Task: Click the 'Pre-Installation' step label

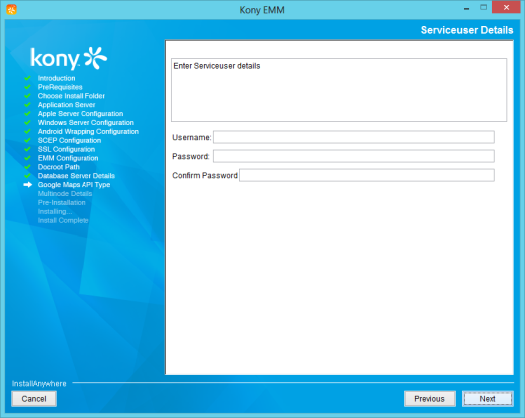Action: [x=62, y=202]
